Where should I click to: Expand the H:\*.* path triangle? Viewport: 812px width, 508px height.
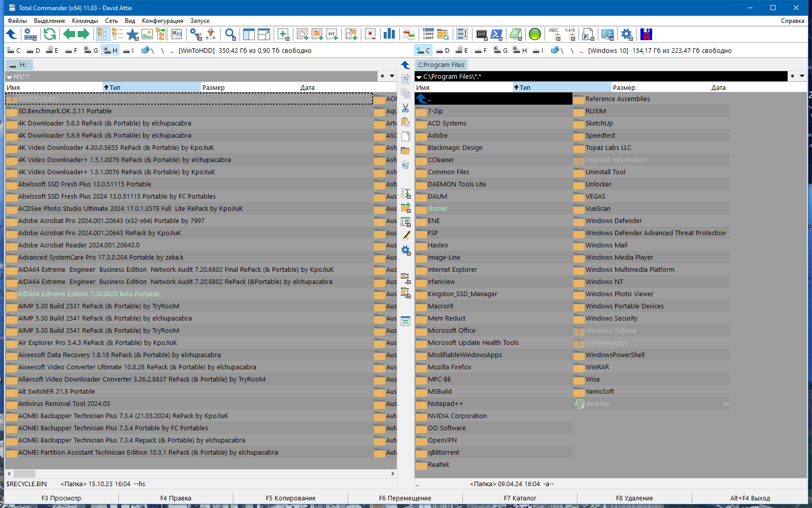(x=9, y=77)
